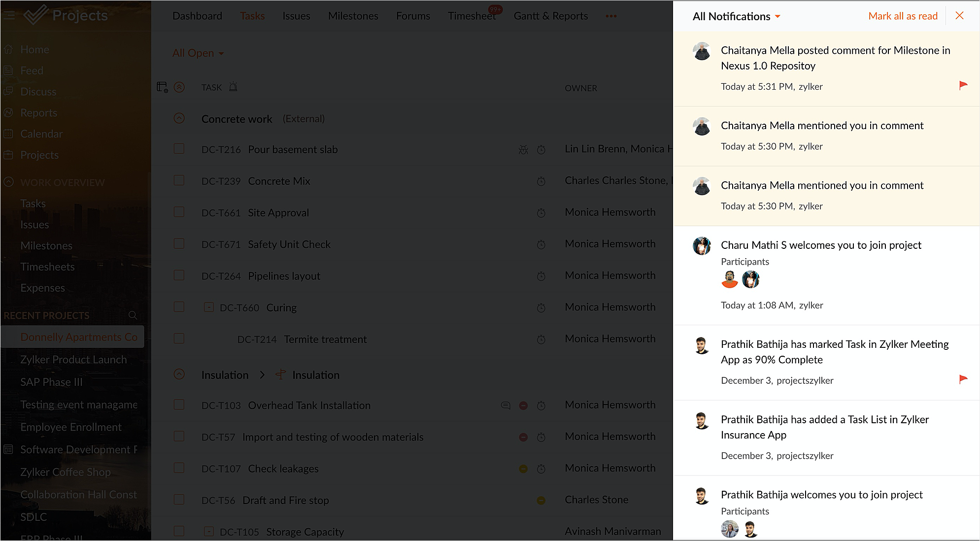The width and height of the screenshot is (980, 541).
Task: Click the flag on the 90% Complete notification
Action: [963, 379]
